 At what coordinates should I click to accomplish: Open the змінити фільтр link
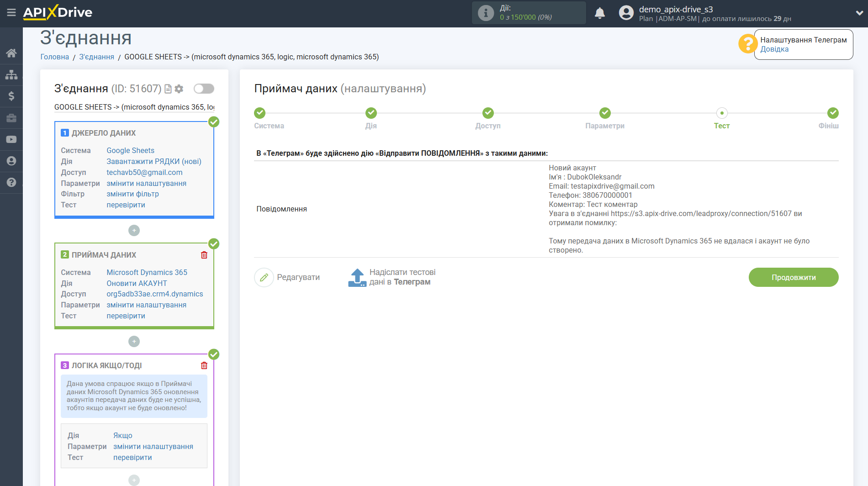133,194
